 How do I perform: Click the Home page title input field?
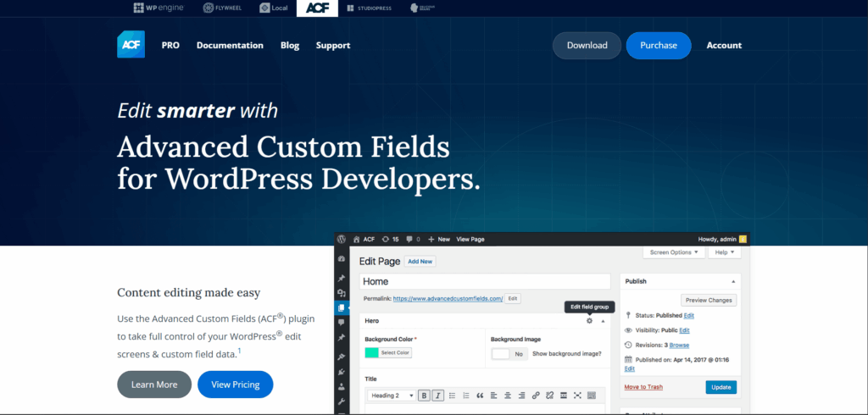pos(485,281)
